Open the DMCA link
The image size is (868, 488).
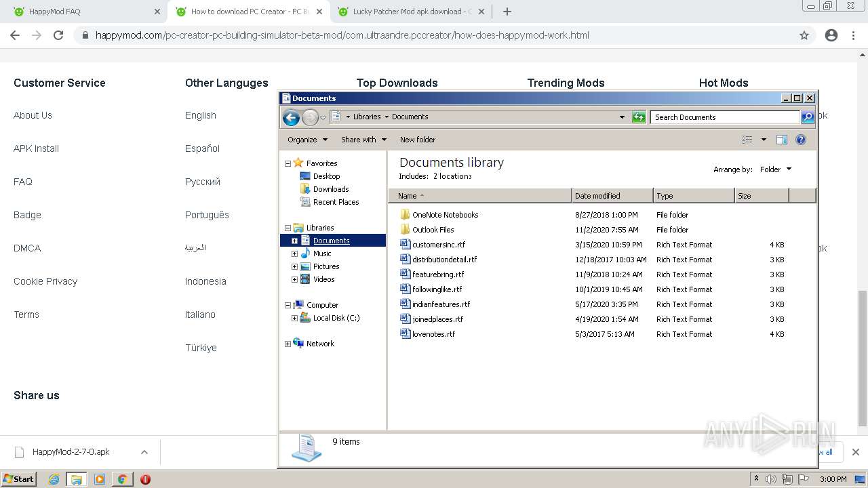(27, 248)
